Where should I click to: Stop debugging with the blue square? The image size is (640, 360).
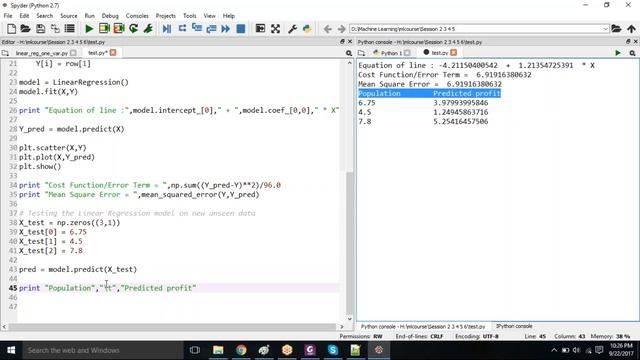(241, 29)
